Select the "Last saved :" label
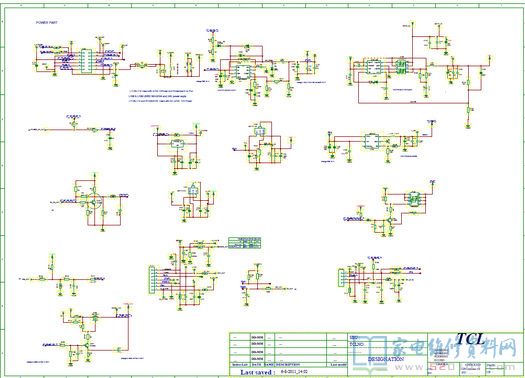Image resolution: width=525 pixels, height=378 pixels. [258, 372]
